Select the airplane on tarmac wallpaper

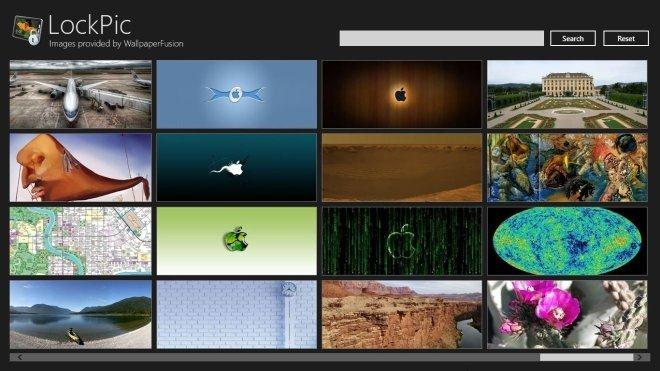coord(80,94)
